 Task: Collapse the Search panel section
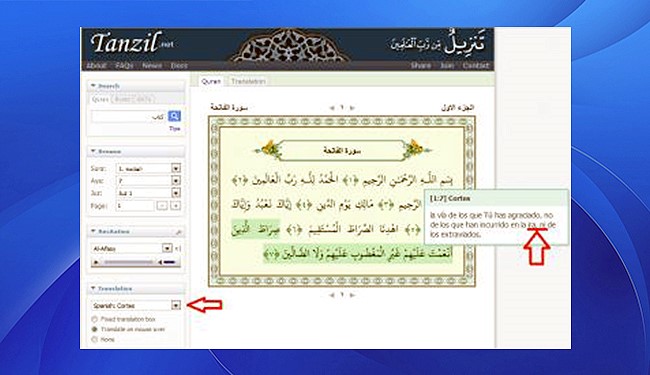coord(93,86)
